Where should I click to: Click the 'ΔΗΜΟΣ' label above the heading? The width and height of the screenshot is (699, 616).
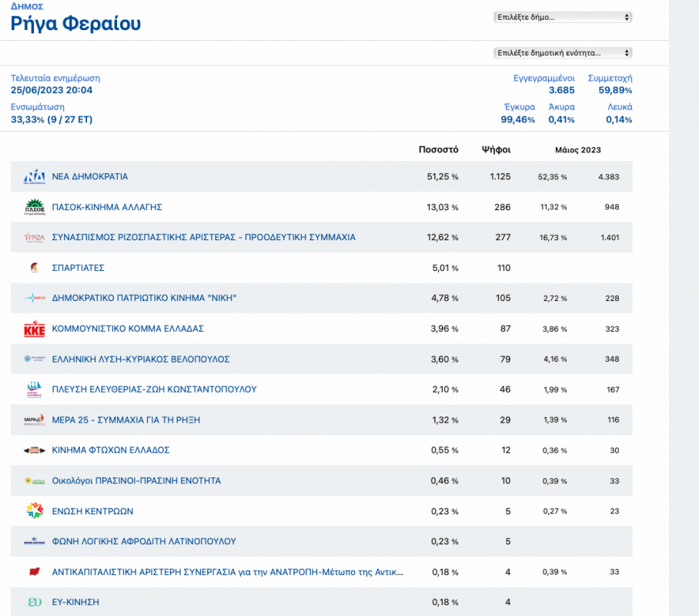pyautogui.click(x=27, y=6)
